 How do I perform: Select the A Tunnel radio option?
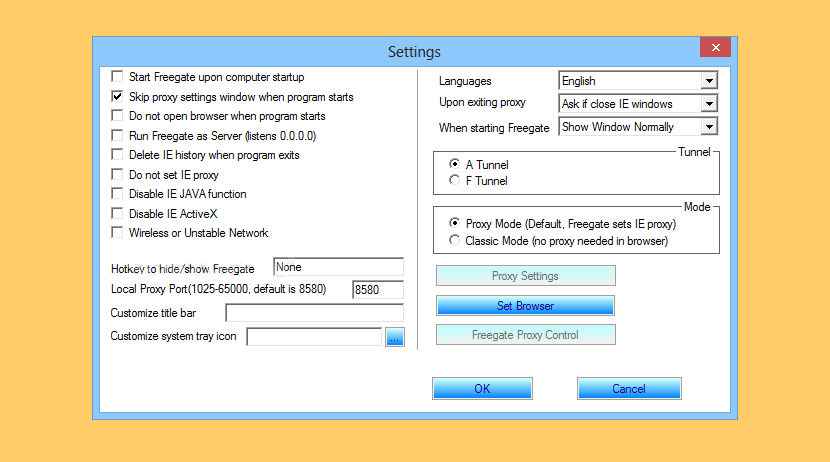(x=454, y=164)
